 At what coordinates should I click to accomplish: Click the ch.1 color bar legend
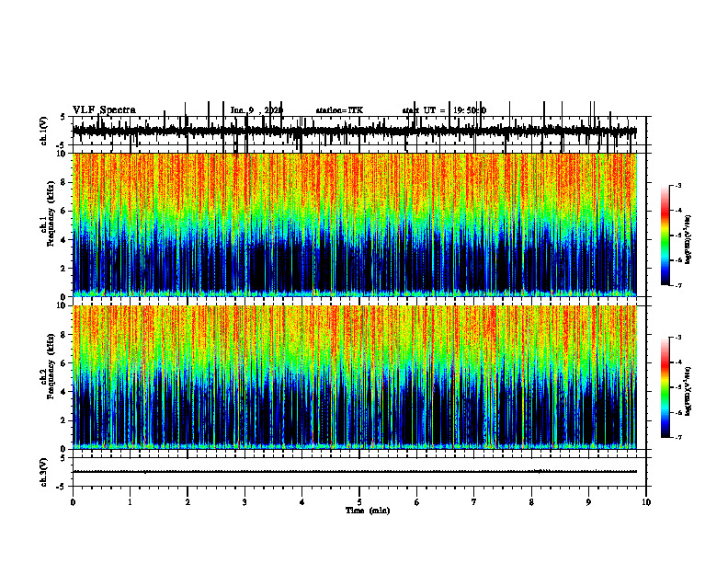(665, 236)
